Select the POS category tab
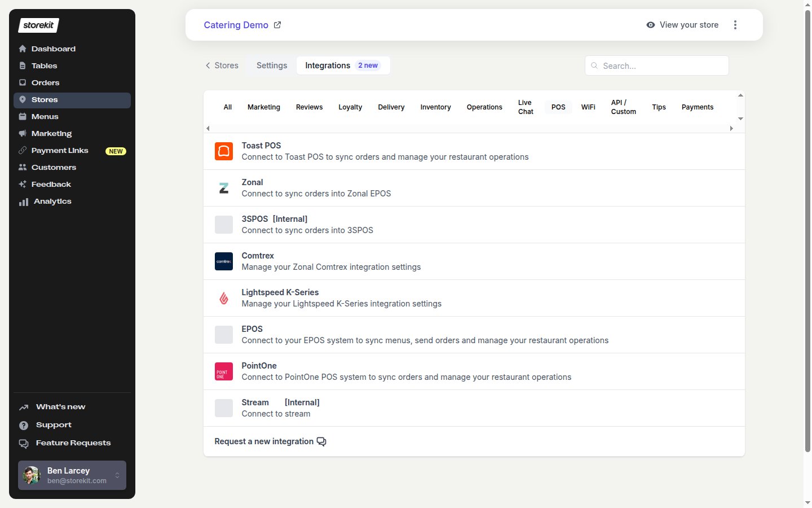Viewport: 812px width, 508px height. pos(558,107)
